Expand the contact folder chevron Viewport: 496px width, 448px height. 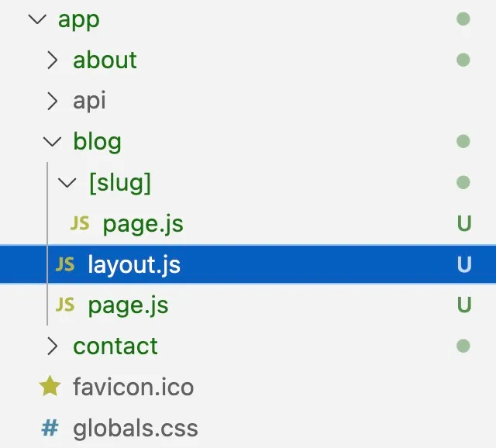tap(53, 346)
